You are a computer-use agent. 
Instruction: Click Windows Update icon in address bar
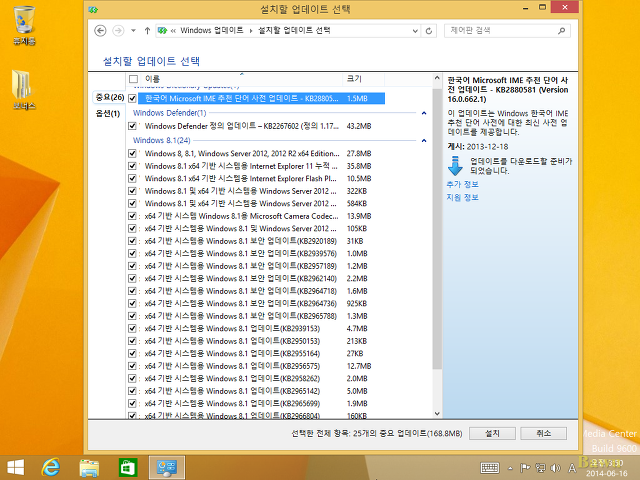pos(162,31)
